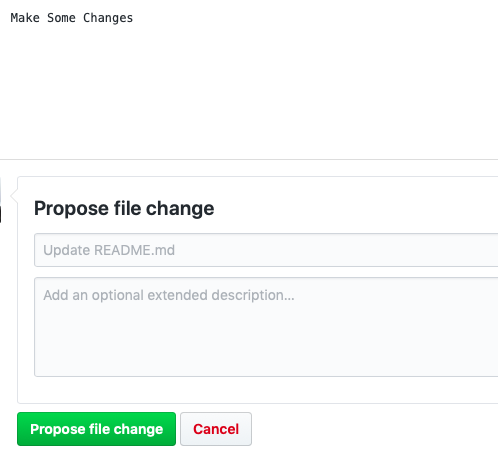The width and height of the screenshot is (498, 471).
Task: Click the placeholder text Update README.md
Action: click(x=109, y=250)
